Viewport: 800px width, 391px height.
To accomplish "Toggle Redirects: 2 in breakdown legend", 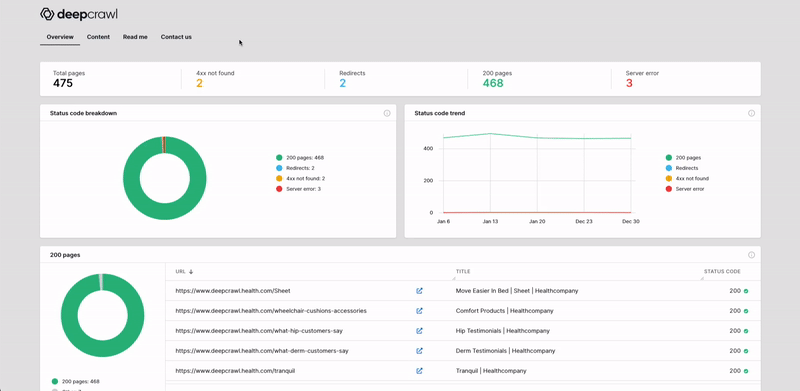I will (x=295, y=168).
